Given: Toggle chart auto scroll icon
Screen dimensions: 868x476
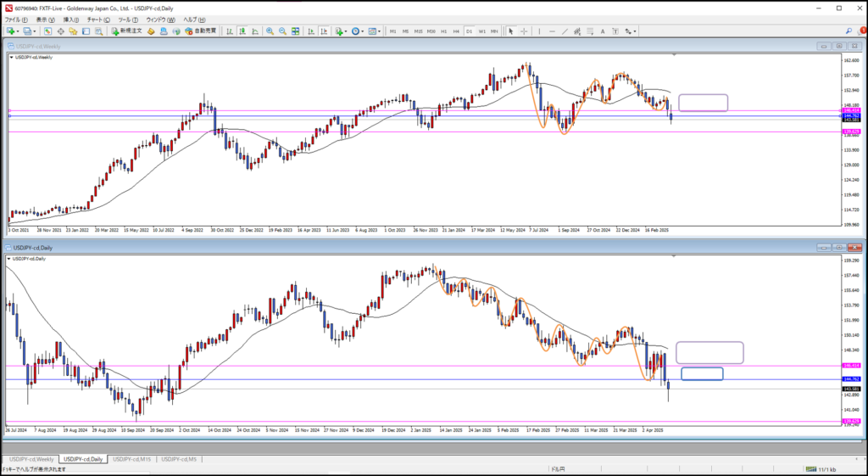Looking at the screenshot, I should 311,31.
